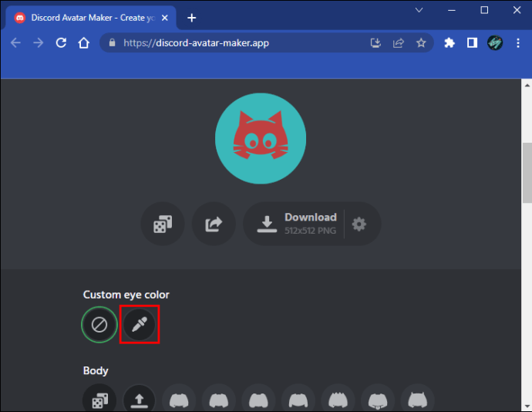The width and height of the screenshot is (532, 412).
Task: Click the cat avatar preview image
Action: click(x=261, y=139)
